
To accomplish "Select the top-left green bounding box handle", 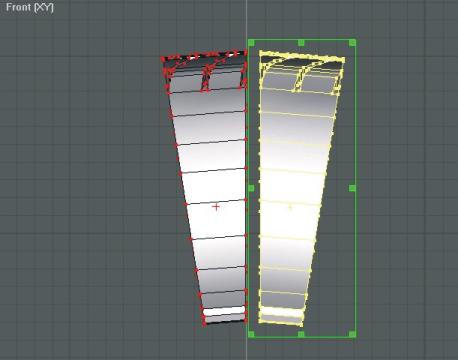I will click(251, 43).
